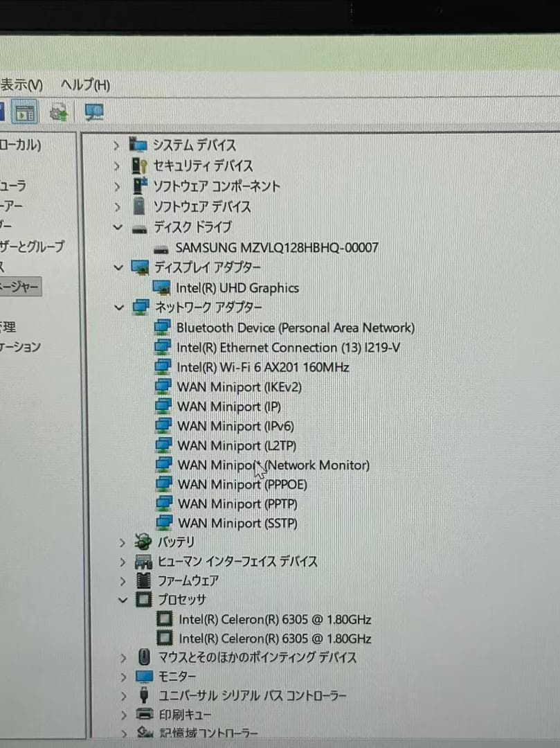
Task: Expand the マウスとそのほかのポインティング デバイス category
Action: 123,659
